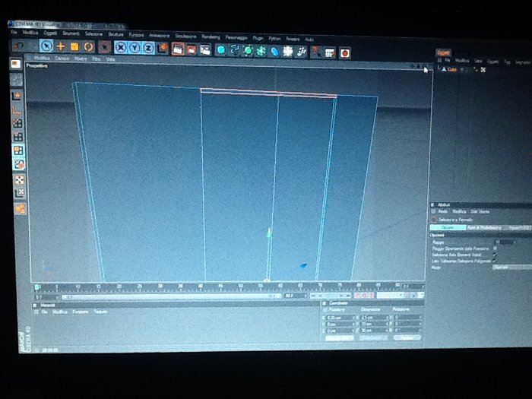Image resolution: width=532 pixels, height=399 pixels.
Task: Click the help question-mark pointer icon
Action: [316, 52]
